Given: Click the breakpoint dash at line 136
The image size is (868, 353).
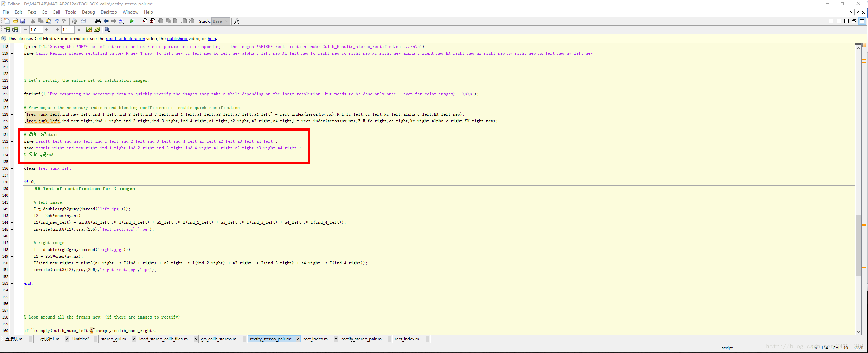Looking at the screenshot, I should [x=12, y=168].
